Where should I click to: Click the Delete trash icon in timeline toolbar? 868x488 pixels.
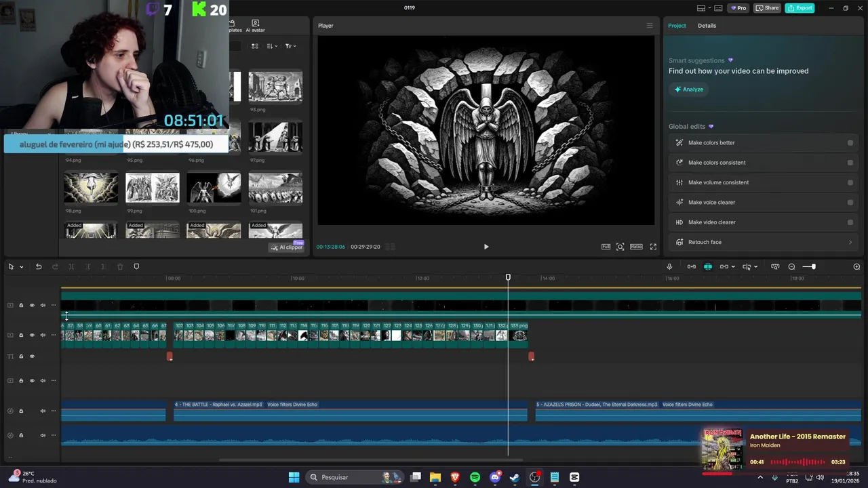tap(120, 266)
